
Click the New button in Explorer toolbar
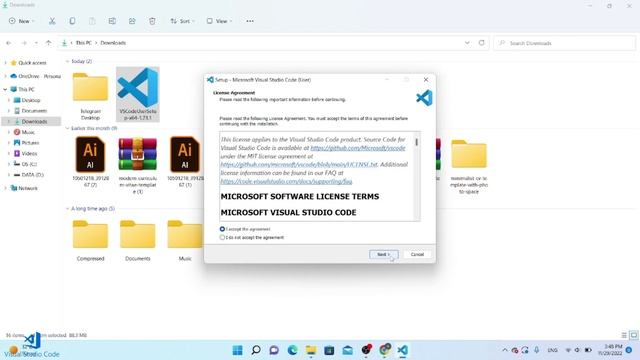(21, 21)
